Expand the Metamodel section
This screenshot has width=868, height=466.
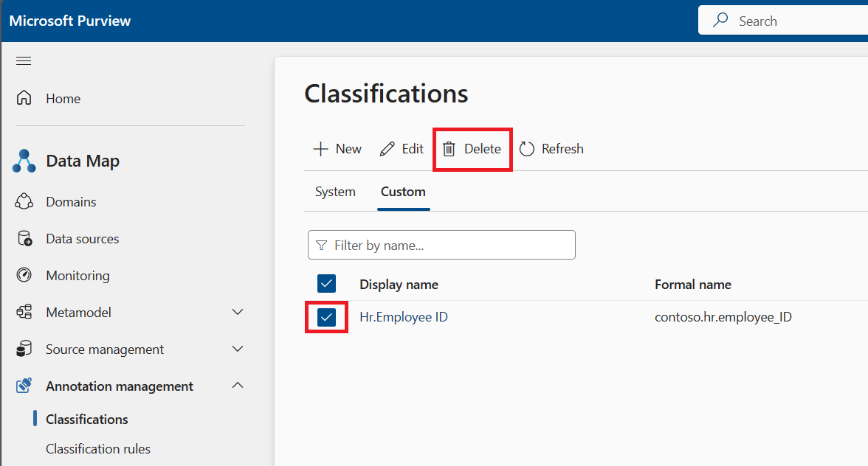(x=237, y=312)
